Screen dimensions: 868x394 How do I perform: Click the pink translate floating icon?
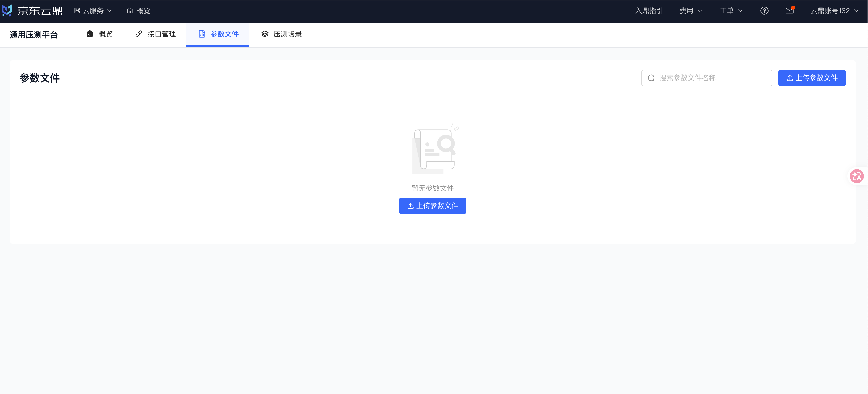(x=857, y=176)
